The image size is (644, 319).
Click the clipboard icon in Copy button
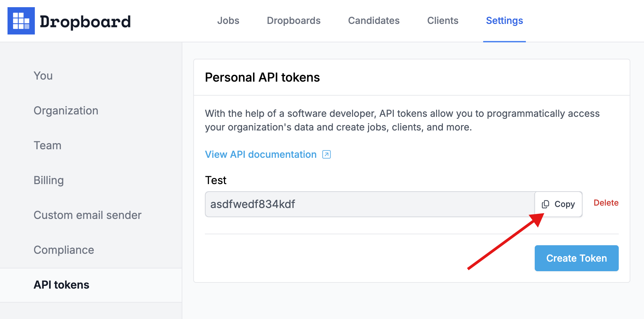(545, 204)
